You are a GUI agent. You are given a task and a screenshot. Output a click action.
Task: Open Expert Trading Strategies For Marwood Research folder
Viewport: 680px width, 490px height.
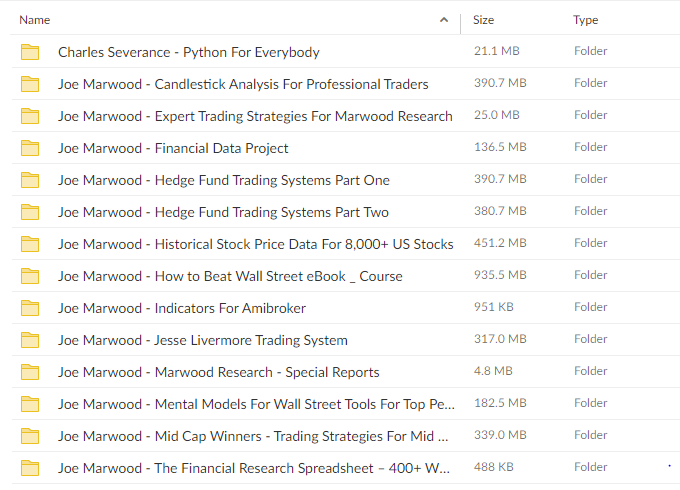pos(255,116)
